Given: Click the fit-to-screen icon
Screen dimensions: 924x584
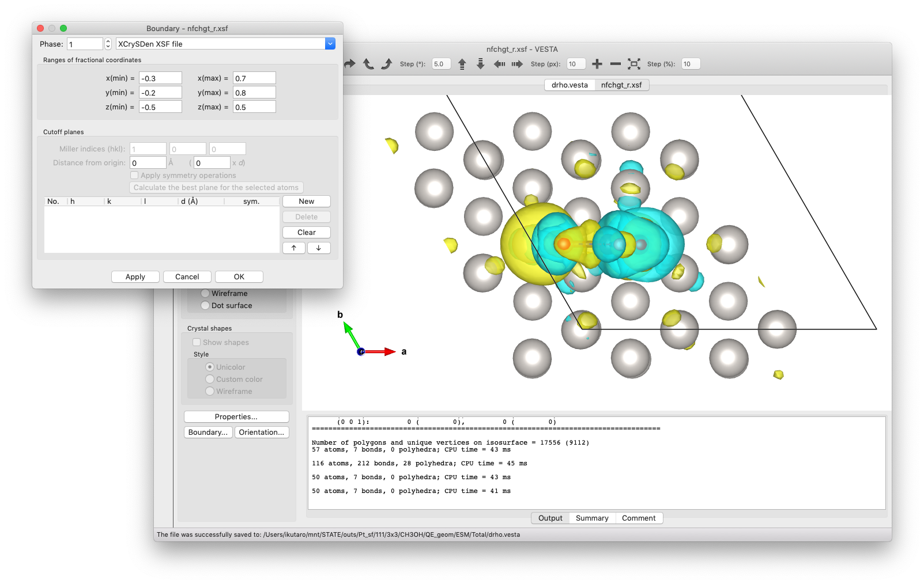Looking at the screenshot, I should click(634, 64).
